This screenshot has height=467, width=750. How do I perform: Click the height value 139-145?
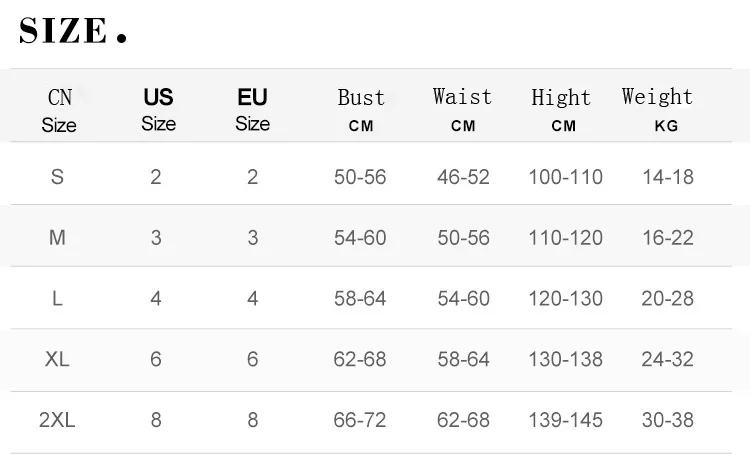565,420
